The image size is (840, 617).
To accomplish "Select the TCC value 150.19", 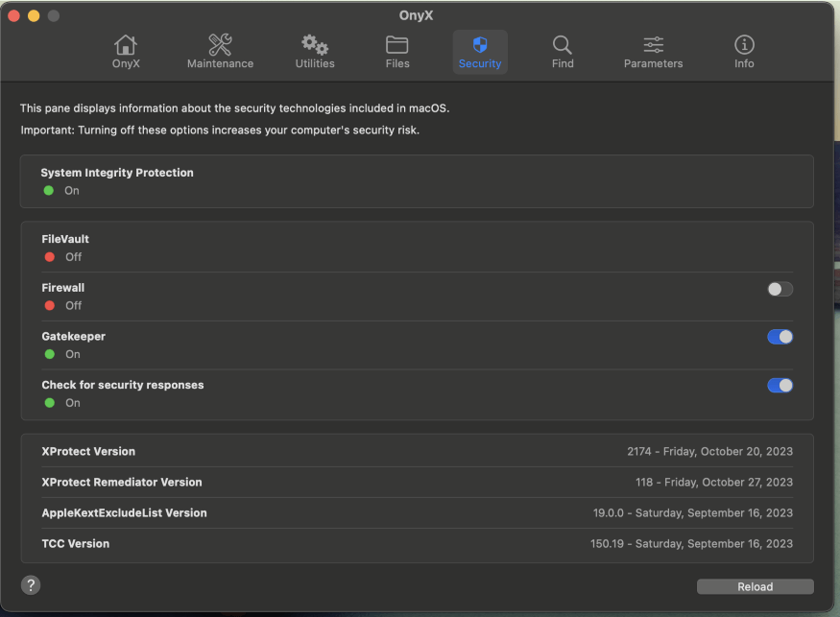I will click(x=691, y=544).
